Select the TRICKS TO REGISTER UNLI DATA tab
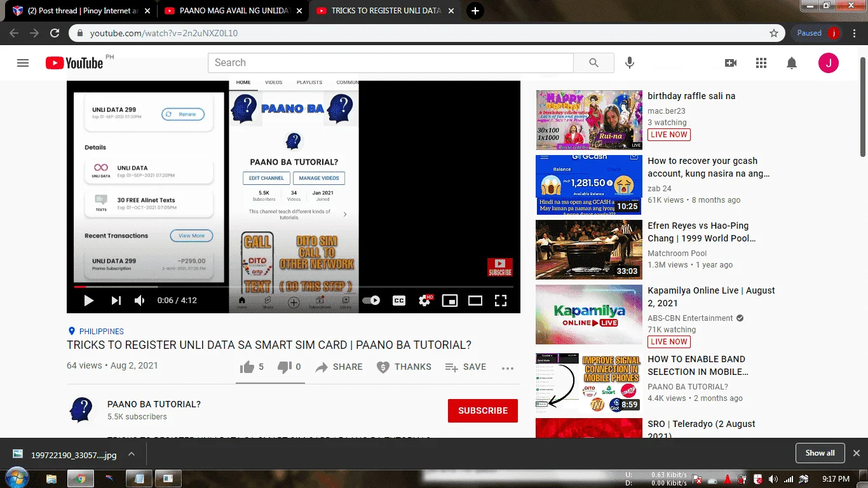 (x=385, y=11)
